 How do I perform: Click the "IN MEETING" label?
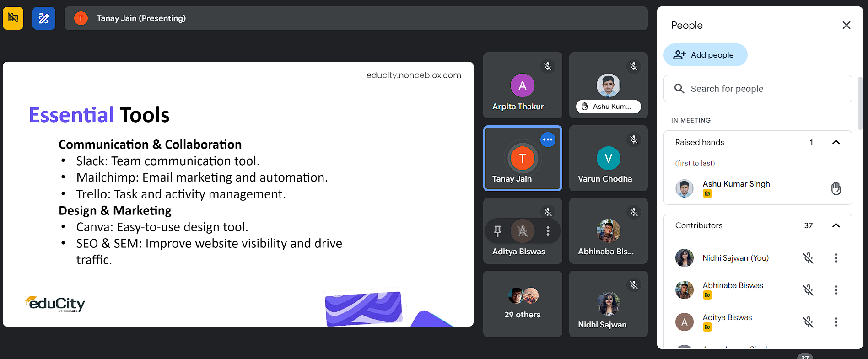(691, 120)
